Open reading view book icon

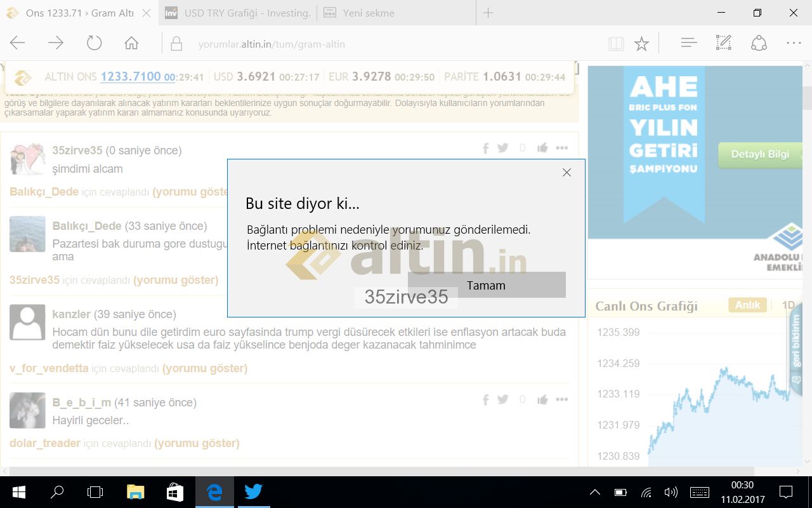615,44
